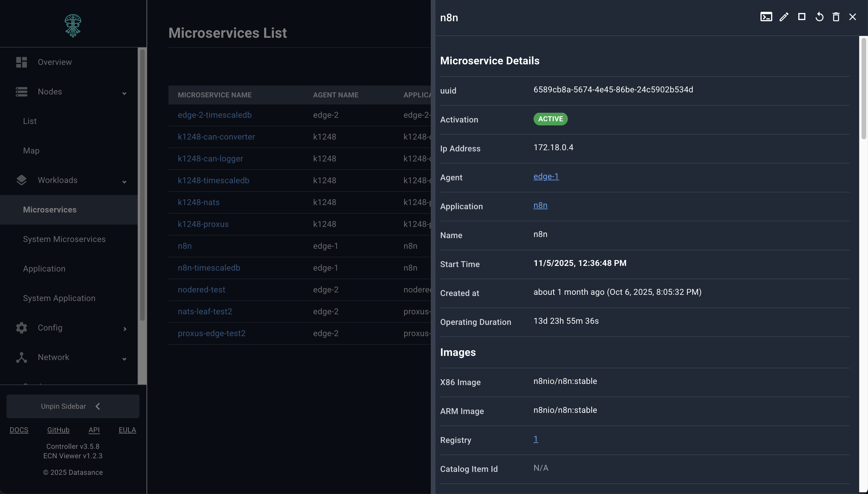Toggle the ACTIVE activation badge
The width and height of the screenshot is (868, 494).
pos(550,119)
